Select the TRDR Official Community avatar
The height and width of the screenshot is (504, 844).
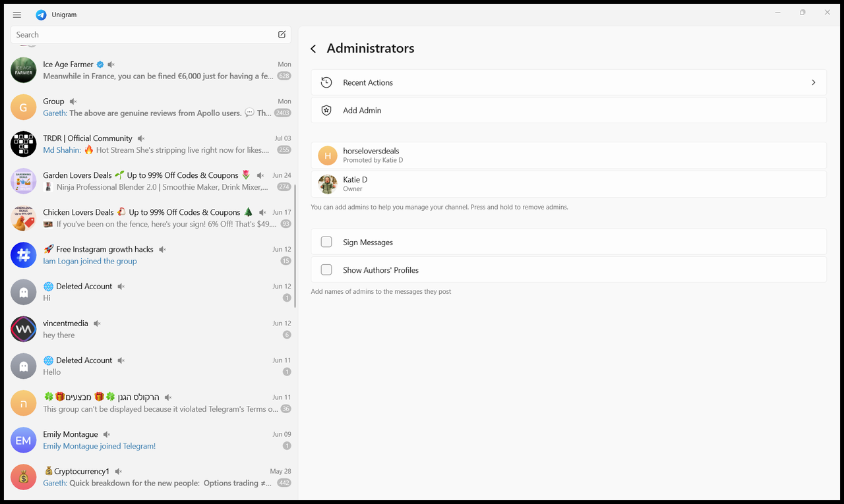coord(24,144)
